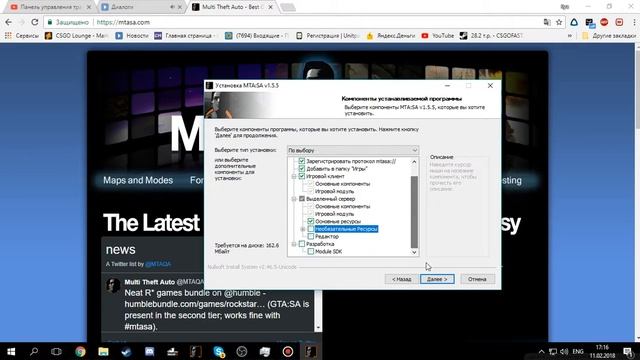Collapse the Выделенный сервер tree node
Image resolution: width=640 pixels, height=360 pixels.
click(x=293, y=199)
